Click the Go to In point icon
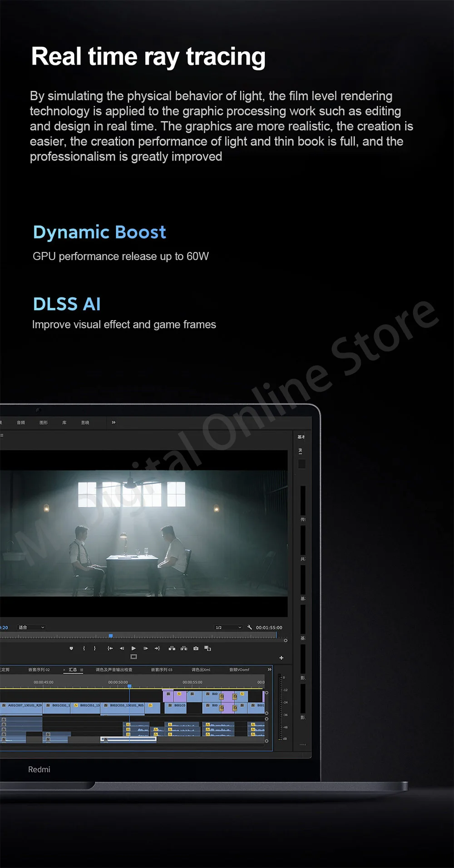The height and width of the screenshot is (868, 454). (110, 649)
